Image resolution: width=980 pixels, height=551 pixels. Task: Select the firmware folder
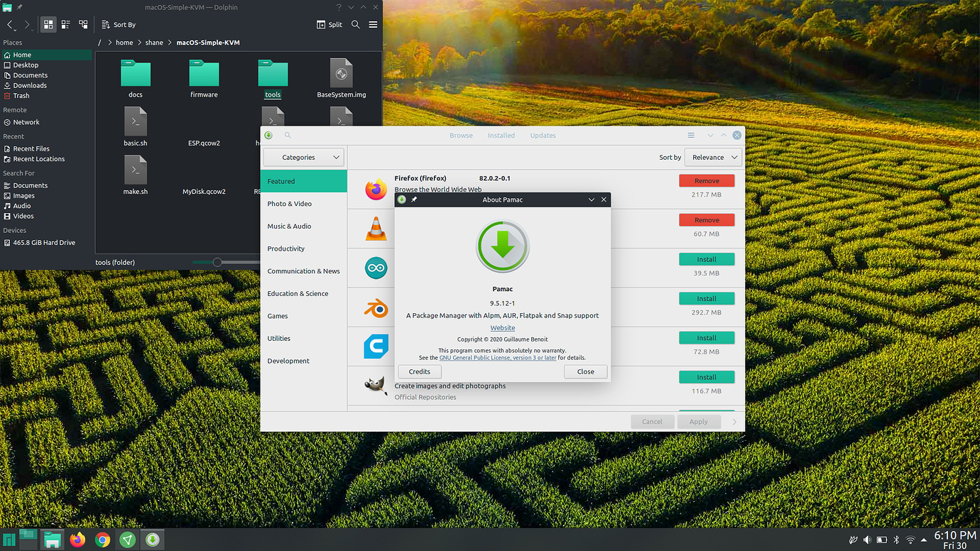[204, 79]
